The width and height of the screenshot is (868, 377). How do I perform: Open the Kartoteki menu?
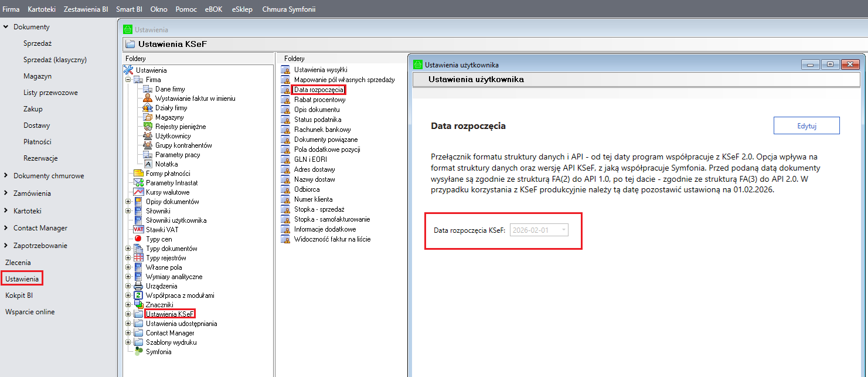point(42,9)
